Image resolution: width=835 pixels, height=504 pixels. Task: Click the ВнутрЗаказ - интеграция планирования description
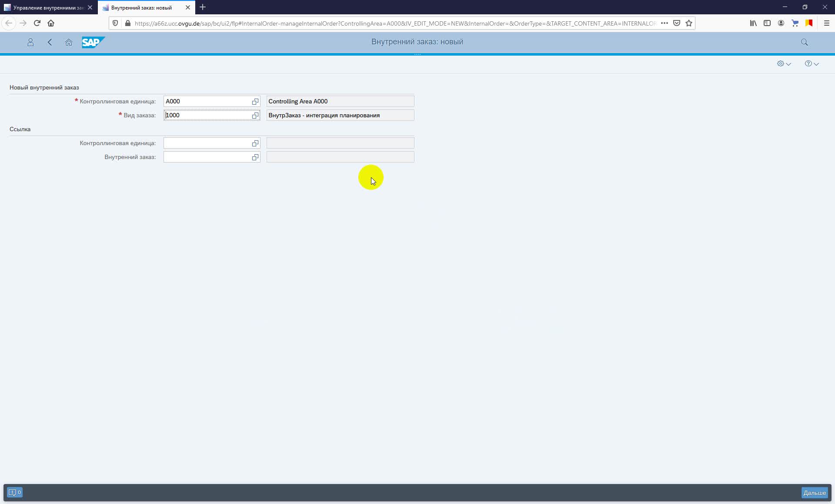(340, 115)
